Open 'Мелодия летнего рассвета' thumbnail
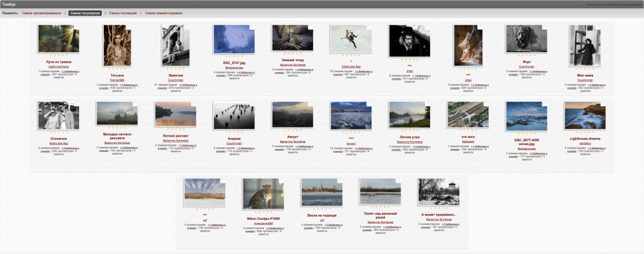The height and width of the screenshot is (254, 644). pos(117,113)
